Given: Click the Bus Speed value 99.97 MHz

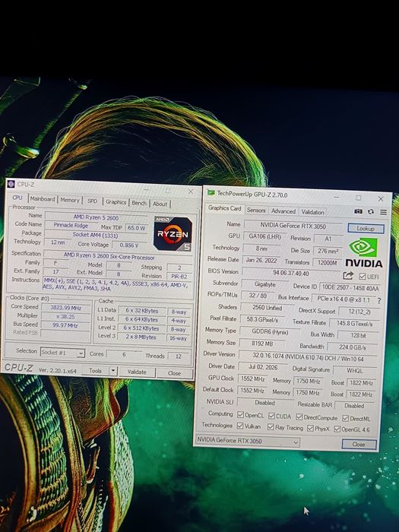Looking at the screenshot, I should point(65,325).
